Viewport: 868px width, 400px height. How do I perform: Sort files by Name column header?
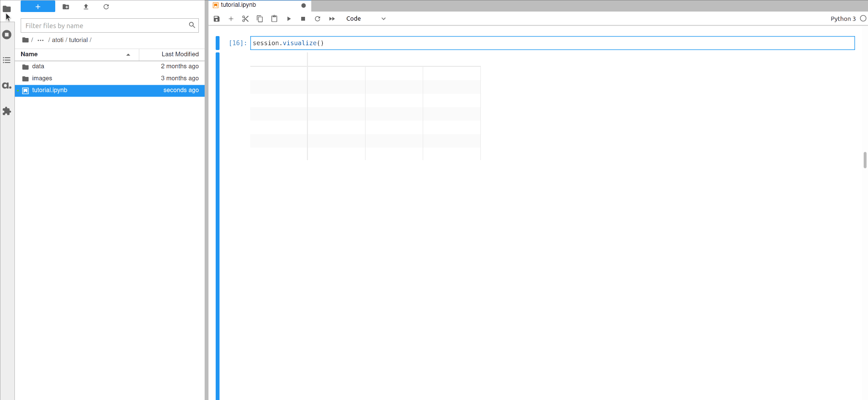(29, 54)
